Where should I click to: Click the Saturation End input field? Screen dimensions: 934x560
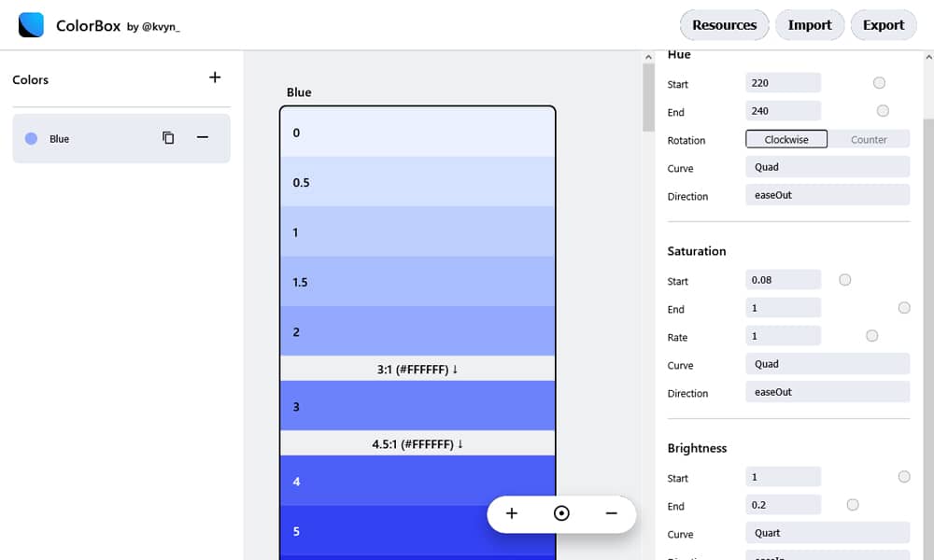coord(784,308)
